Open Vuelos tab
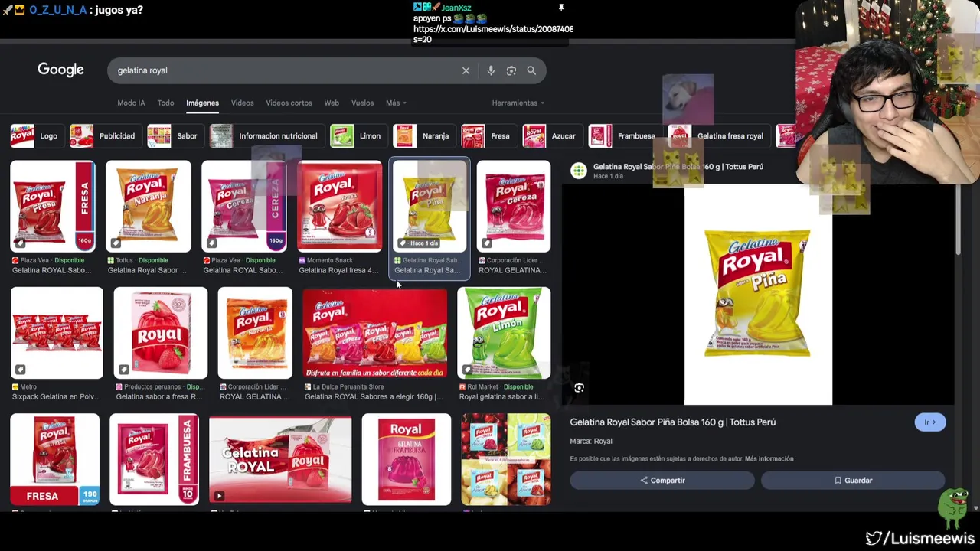 click(x=362, y=103)
